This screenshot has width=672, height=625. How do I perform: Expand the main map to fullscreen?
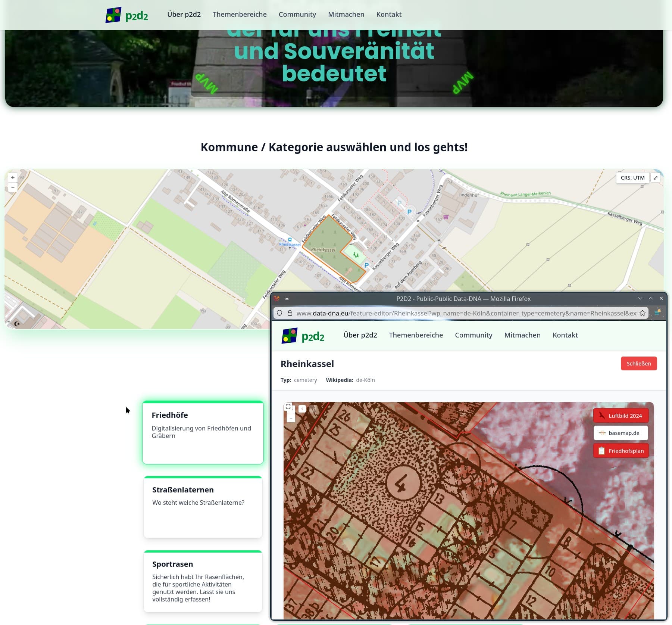coord(655,178)
